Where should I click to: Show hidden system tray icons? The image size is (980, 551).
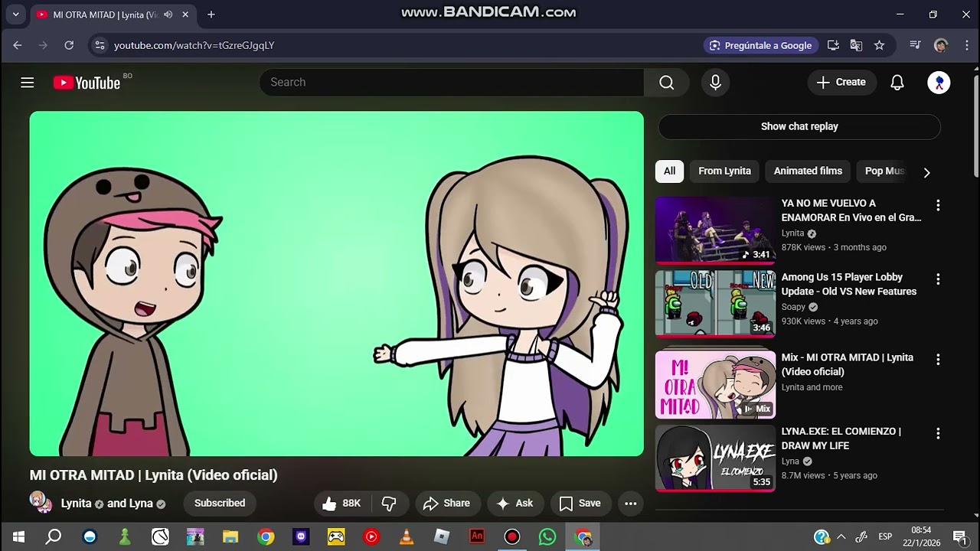841,536
